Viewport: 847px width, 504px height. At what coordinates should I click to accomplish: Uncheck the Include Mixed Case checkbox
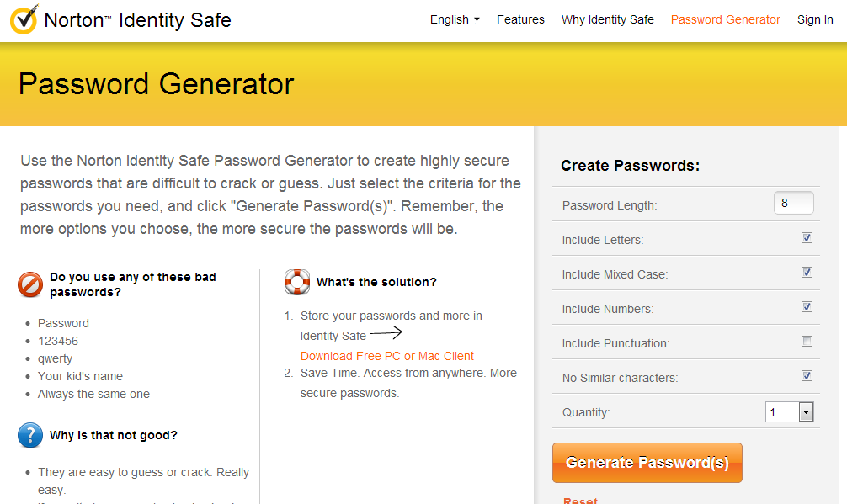pos(807,273)
